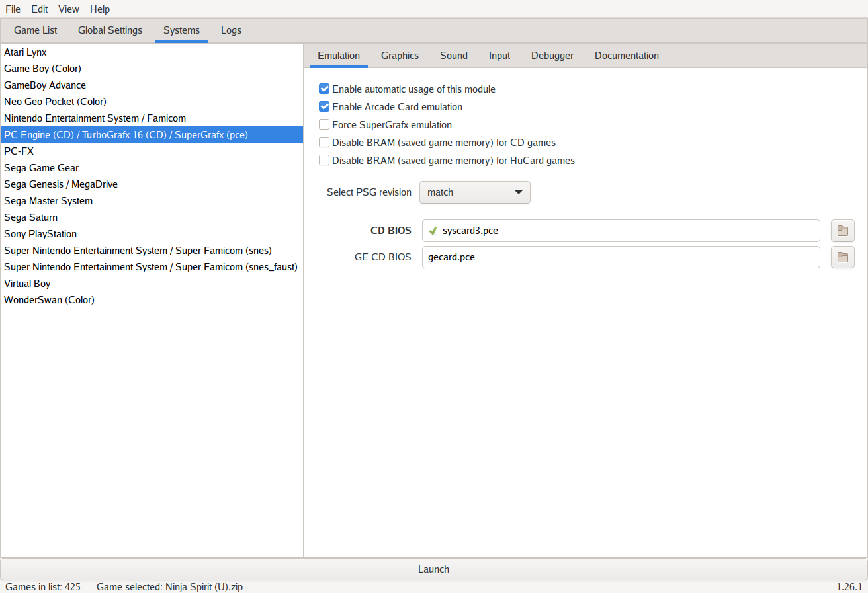Switch to the Global Settings tab
This screenshot has width=868, height=593.
[x=110, y=30]
